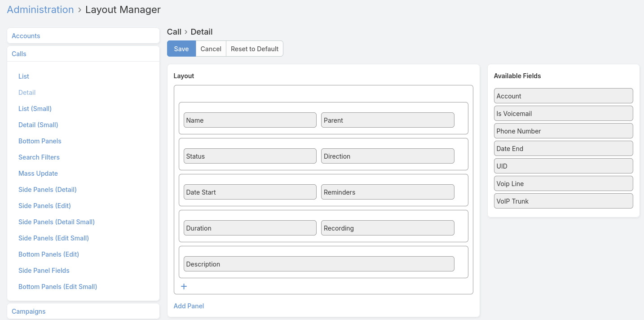Click Add Panel below the layout
Screen dimensions: 644x320
point(189,306)
